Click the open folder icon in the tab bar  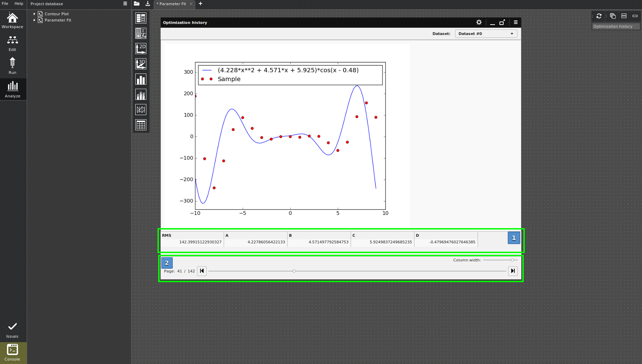pos(137,4)
